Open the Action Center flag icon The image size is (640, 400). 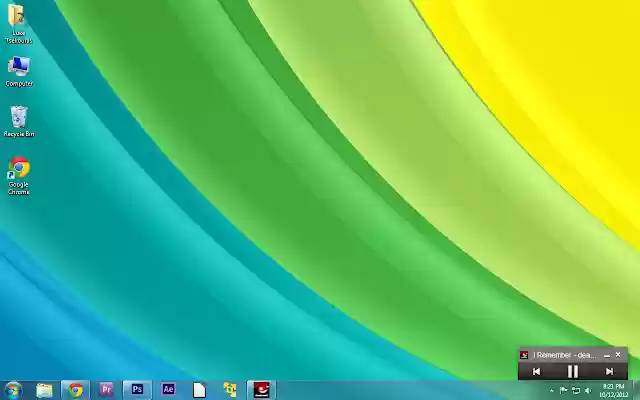coord(563,391)
